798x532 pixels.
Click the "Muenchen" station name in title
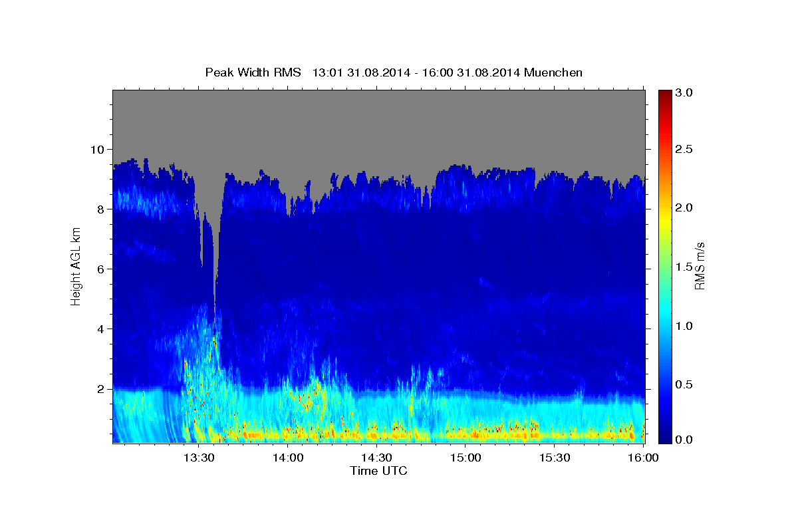click(x=553, y=72)
